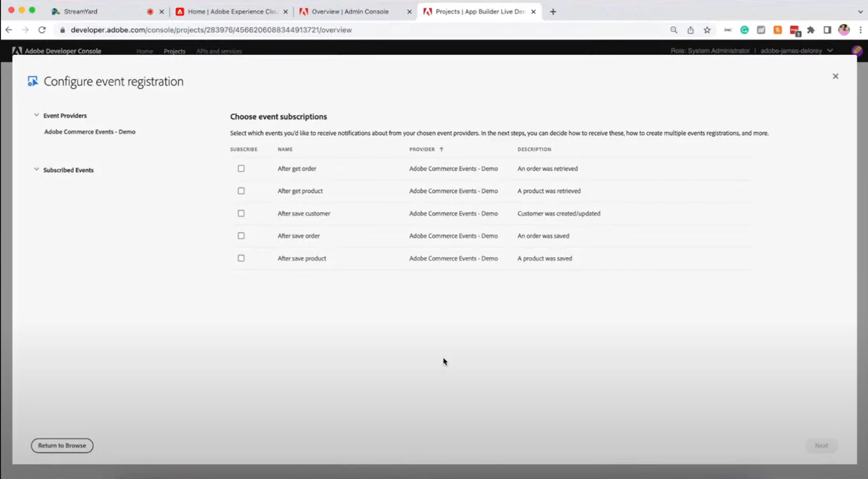This screenshot has height=479, width=868.
Task: Subscribe to the After get order event
Action: coord(241,169)
